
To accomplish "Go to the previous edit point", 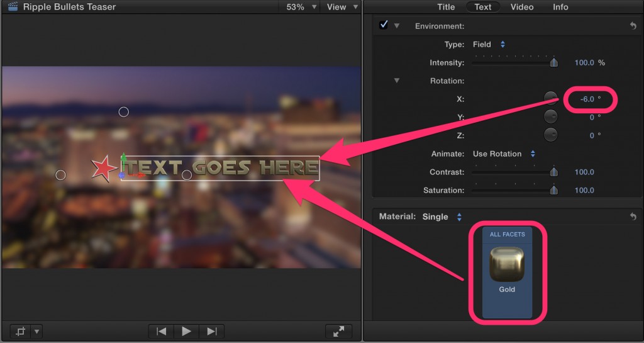I will pyautogui.click(x=161, y=331).
